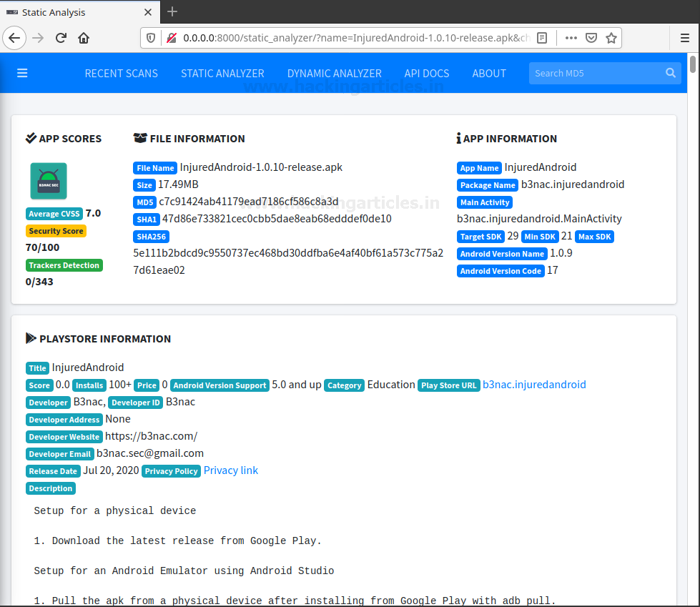Click the Category badge
Image resolution: width=700 pixels, height=607 pixels.
(x=344, y=385)
